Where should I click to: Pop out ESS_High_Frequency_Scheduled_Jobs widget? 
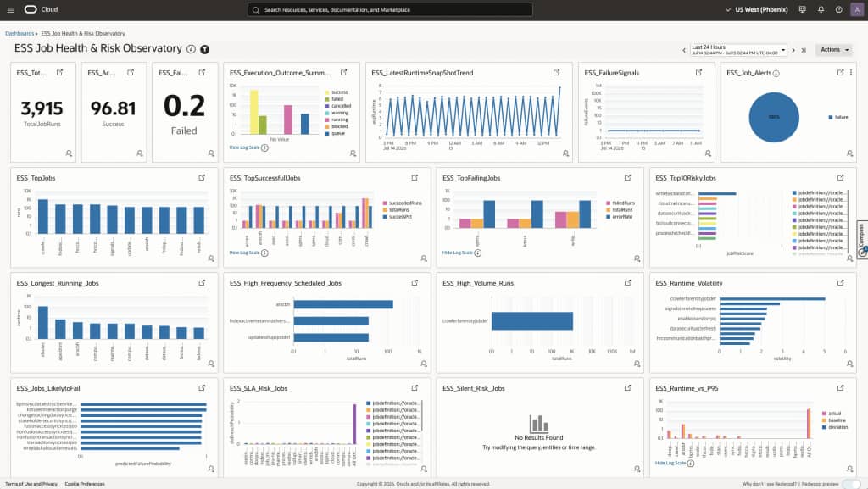click(415, 283)
